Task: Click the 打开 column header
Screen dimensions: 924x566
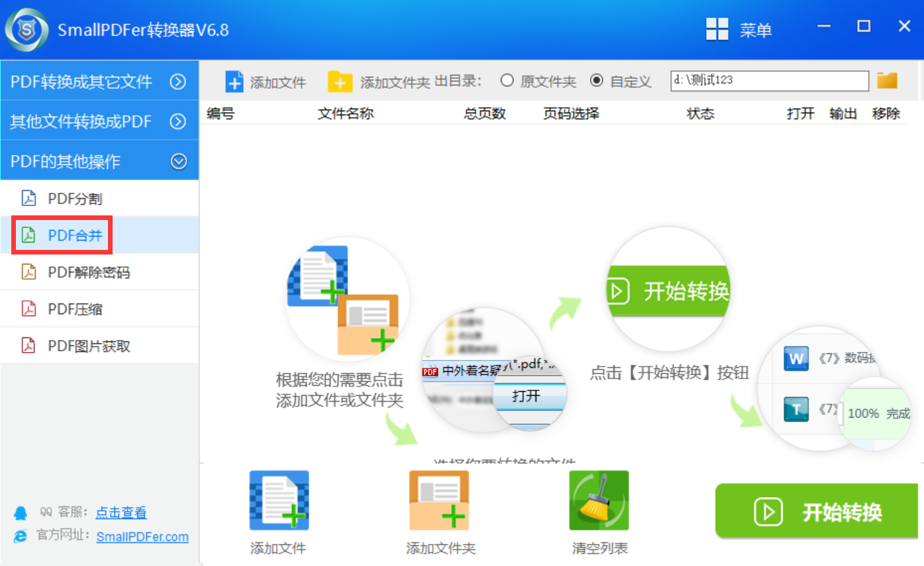Action: click(x=801, y=113)
